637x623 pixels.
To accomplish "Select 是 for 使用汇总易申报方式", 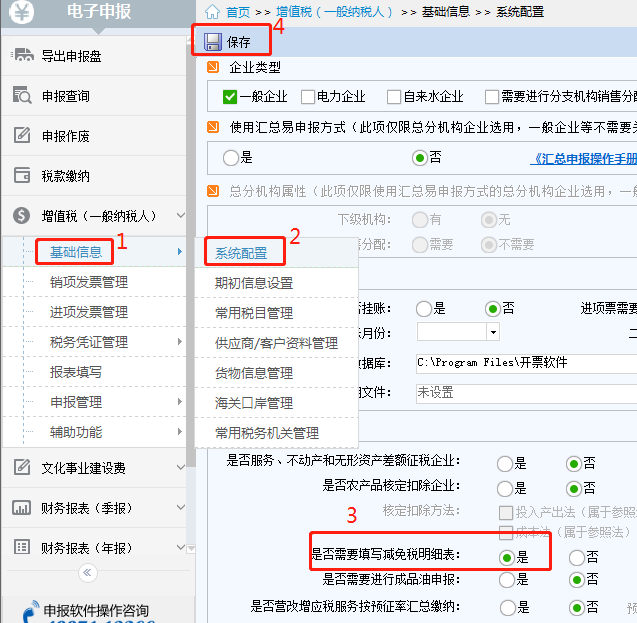I will [x=230, y=158].
